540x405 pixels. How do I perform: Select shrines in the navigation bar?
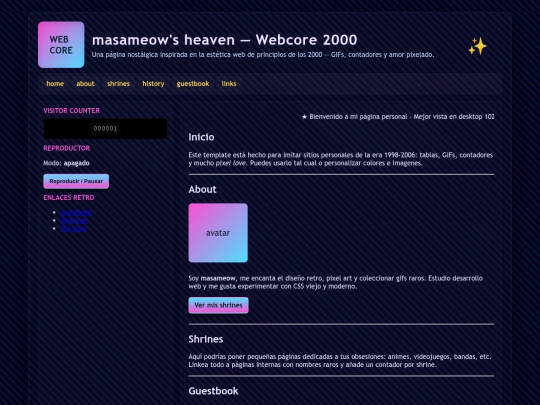(x=118, y=84)
